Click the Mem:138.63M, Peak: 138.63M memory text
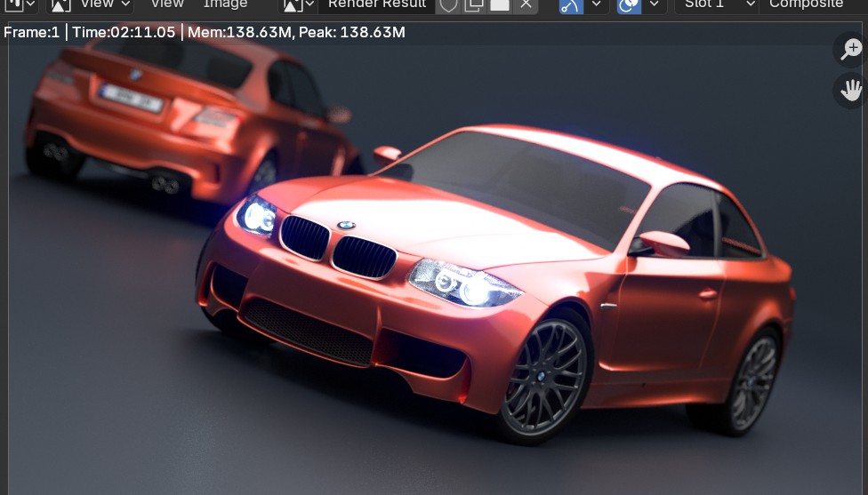Image resolution: width=868 pixels, height=495 pixels. pyautogui.click(x=296, y=33)
